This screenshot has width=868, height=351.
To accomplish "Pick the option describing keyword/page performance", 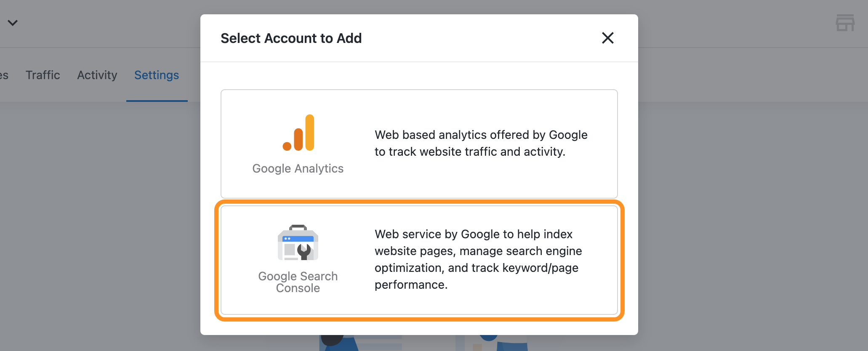I will (x=478, y=259).
